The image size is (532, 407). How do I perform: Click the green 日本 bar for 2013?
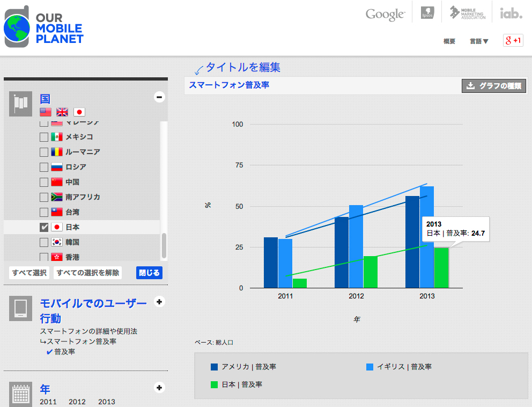(x=441, y=268)
